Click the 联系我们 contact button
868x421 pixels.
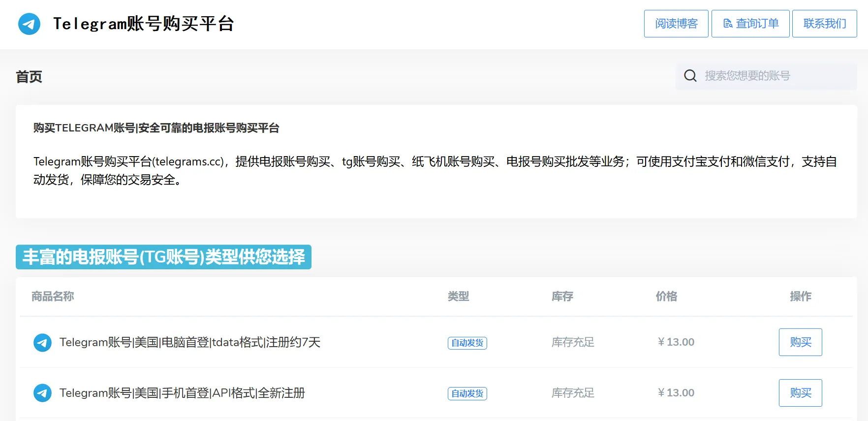point(824,24)
